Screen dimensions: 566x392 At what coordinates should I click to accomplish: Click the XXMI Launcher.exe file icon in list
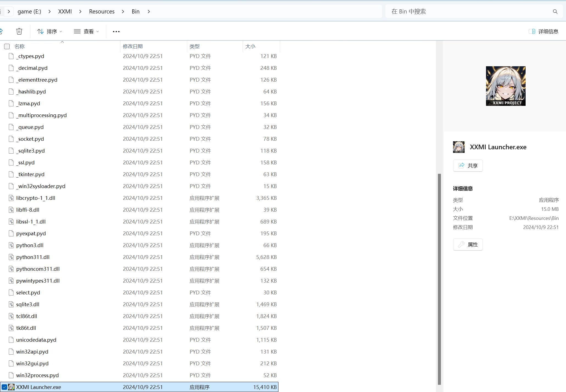[11, 387]
